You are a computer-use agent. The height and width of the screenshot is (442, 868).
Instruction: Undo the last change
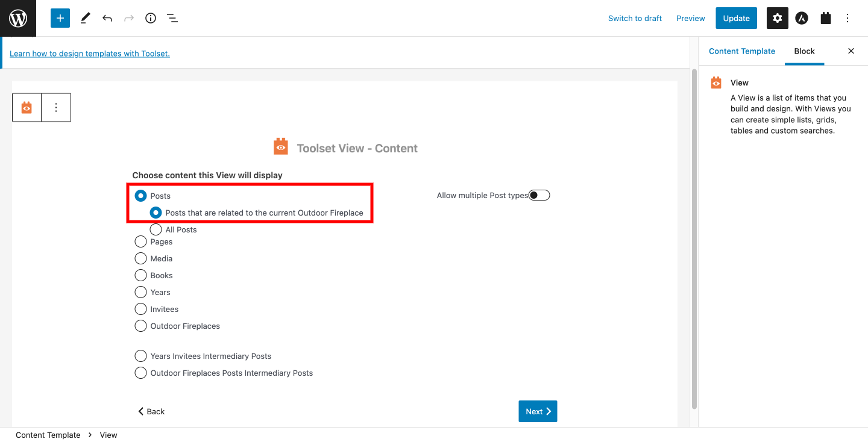tap(107, 18)
